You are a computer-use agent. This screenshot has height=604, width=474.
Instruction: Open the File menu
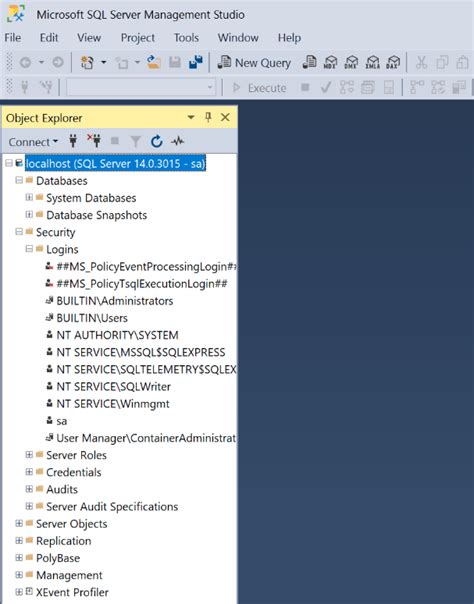13,38
